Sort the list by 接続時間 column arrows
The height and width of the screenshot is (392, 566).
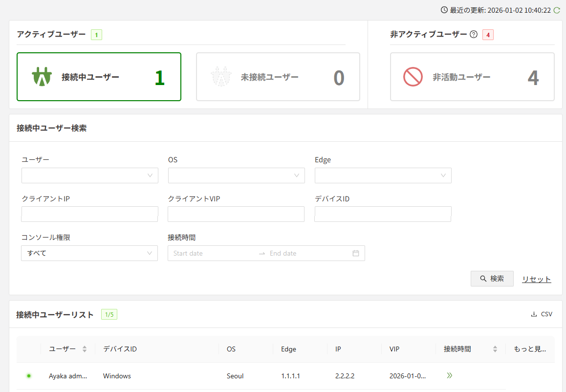point(495,349)
